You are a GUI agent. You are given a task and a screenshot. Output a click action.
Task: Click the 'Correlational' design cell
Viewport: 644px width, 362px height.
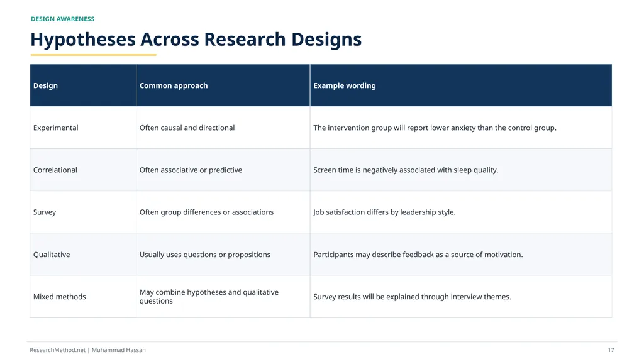coord(83,170)
